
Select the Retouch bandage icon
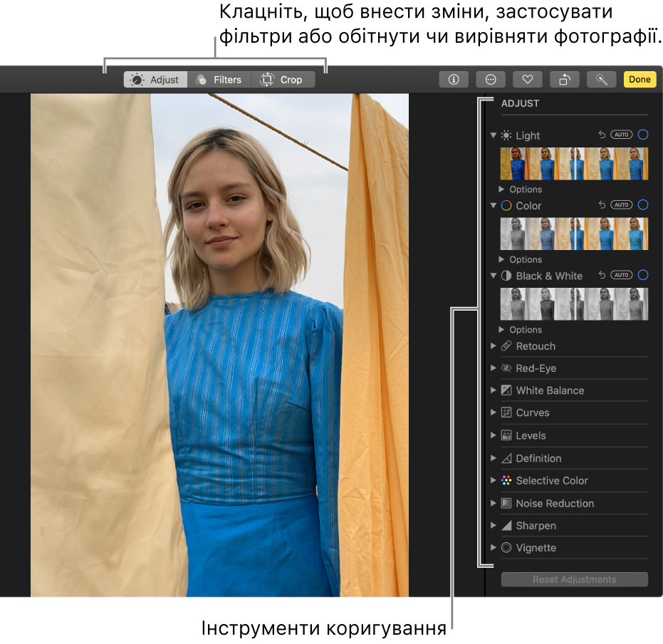[506, 346]
